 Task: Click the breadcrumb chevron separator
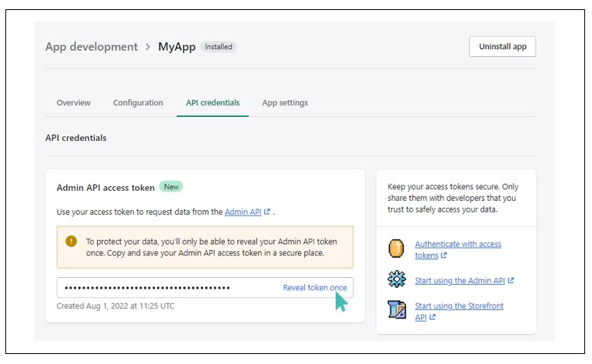(148, 47)
